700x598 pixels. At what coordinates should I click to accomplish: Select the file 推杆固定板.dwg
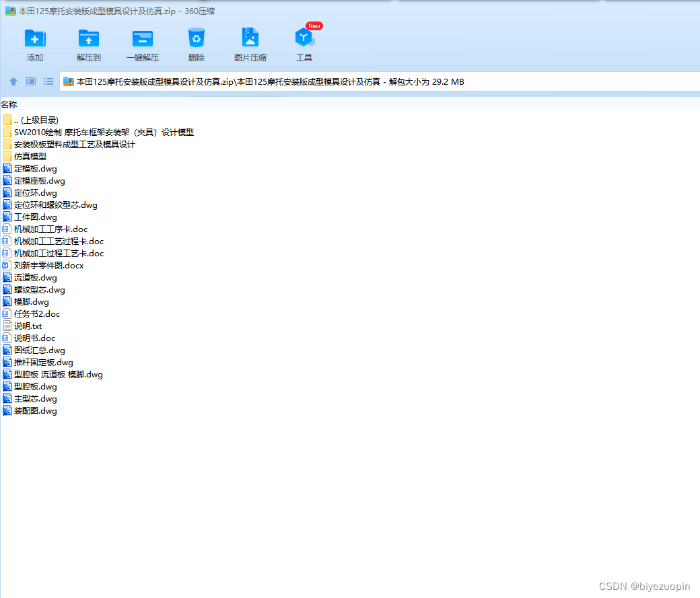(x=44, y=363)
